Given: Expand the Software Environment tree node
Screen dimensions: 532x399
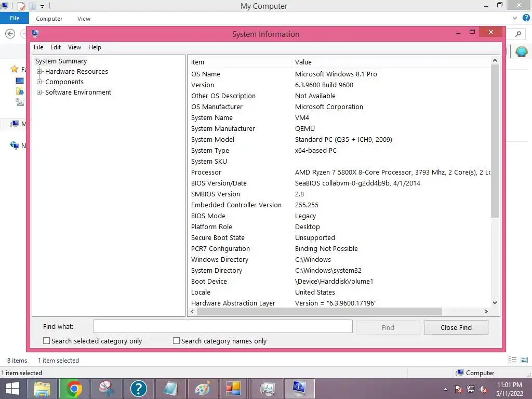Looking at the screenshot, I should [x=39, y=92].
